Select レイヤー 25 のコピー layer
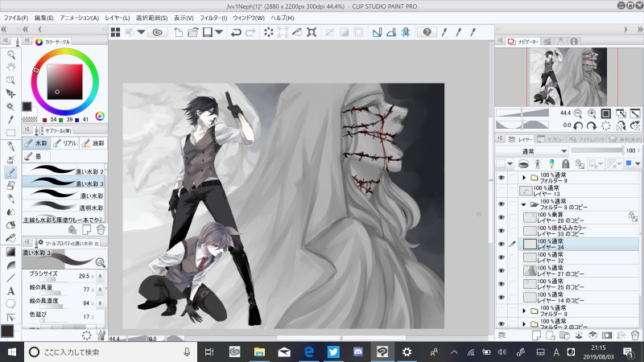Image resolution: width=644 pixels, height=362 pixels. coord(579,284)
